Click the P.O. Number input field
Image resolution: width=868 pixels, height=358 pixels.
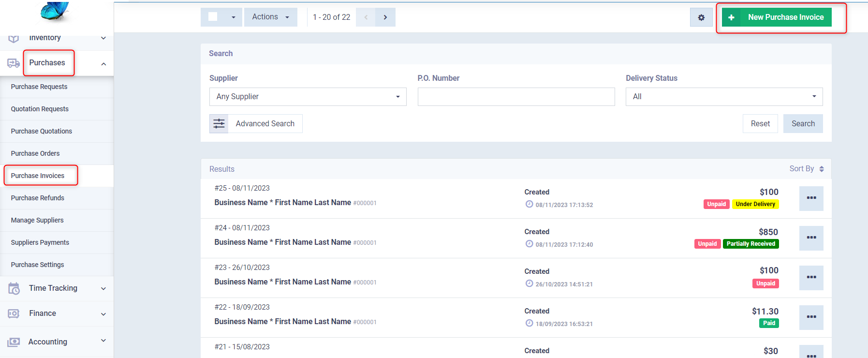pyautogui.click(x=516, y=97)
